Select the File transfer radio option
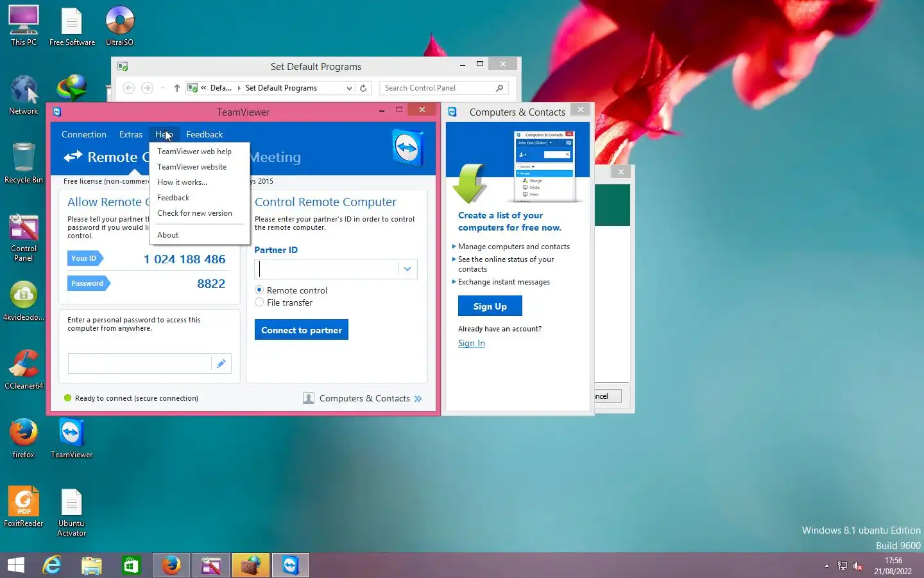 [259, 302]
